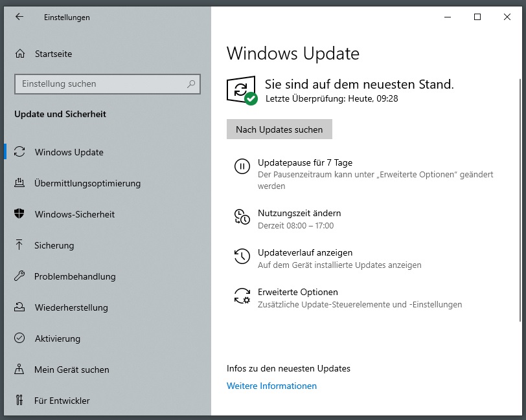Click the vertical scrollbar in the update pane
Viewport: 526px width, 420px height.
520,200
